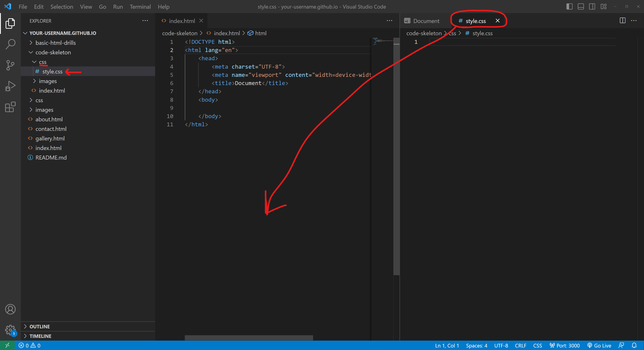
Task: Close the index.html tab
Action: 201,21
